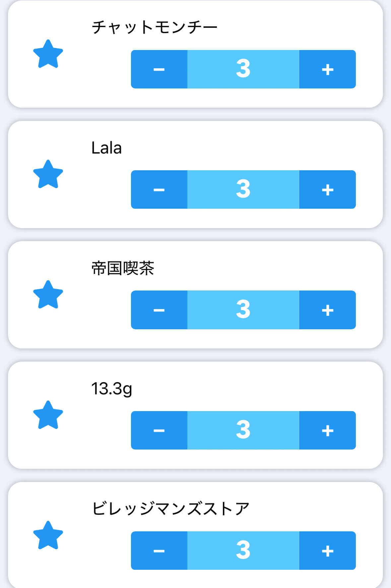Screen dimensions: 391x588
Task: Decrease the count for チャットモンチー
Action: click(159, 69)
